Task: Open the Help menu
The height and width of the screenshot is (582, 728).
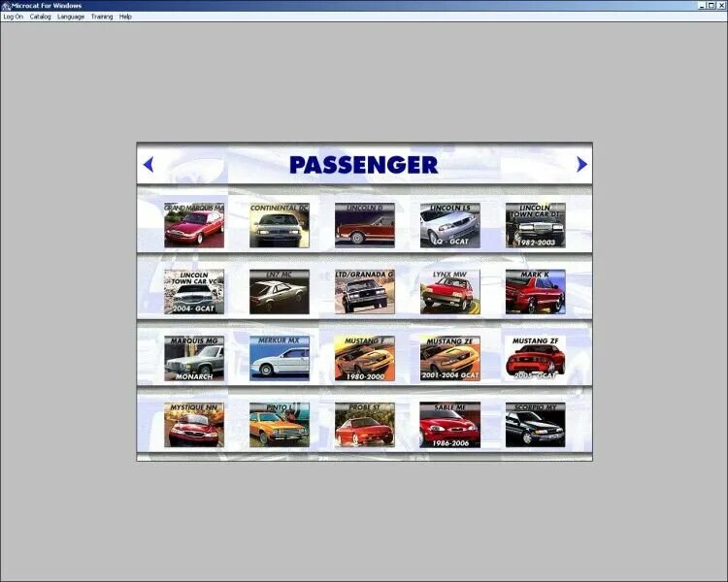Action: pyautogui.click(x=125, y=16)
